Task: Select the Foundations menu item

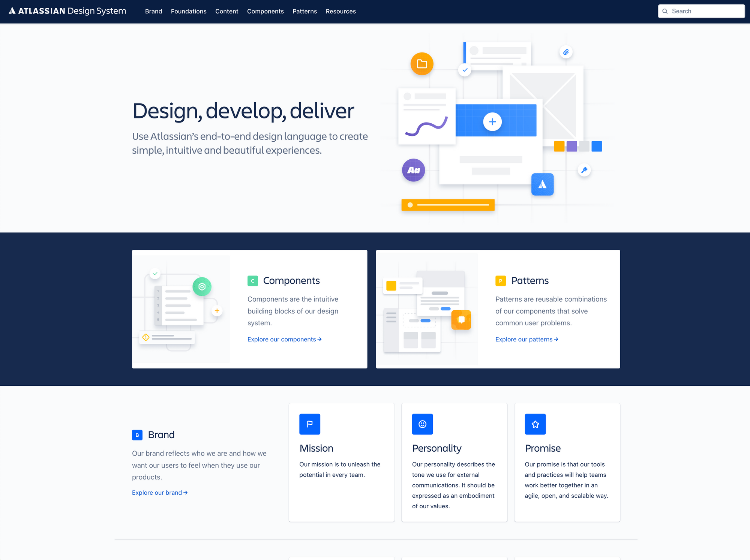Action: click(188, 11)
